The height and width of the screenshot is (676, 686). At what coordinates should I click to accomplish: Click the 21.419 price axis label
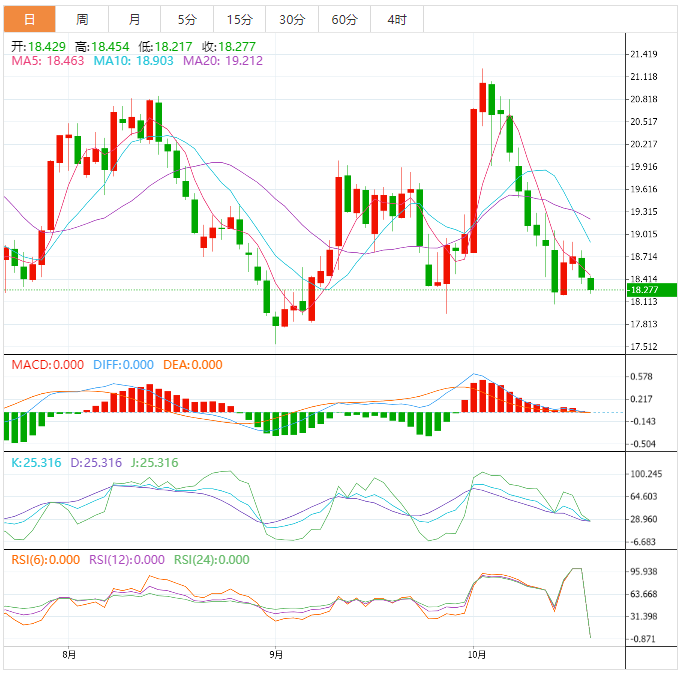tap(644, 54)
